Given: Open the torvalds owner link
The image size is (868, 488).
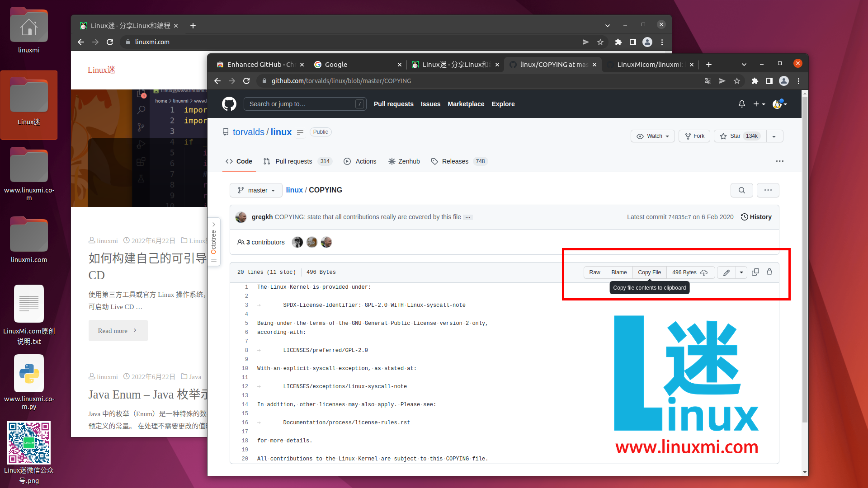Looking at the screenshot, I should [248, 132].
